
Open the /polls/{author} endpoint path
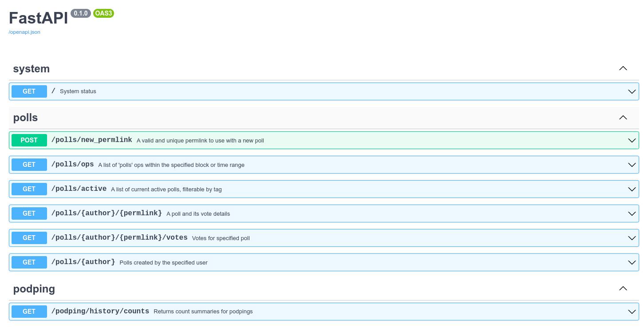(83, 262)
